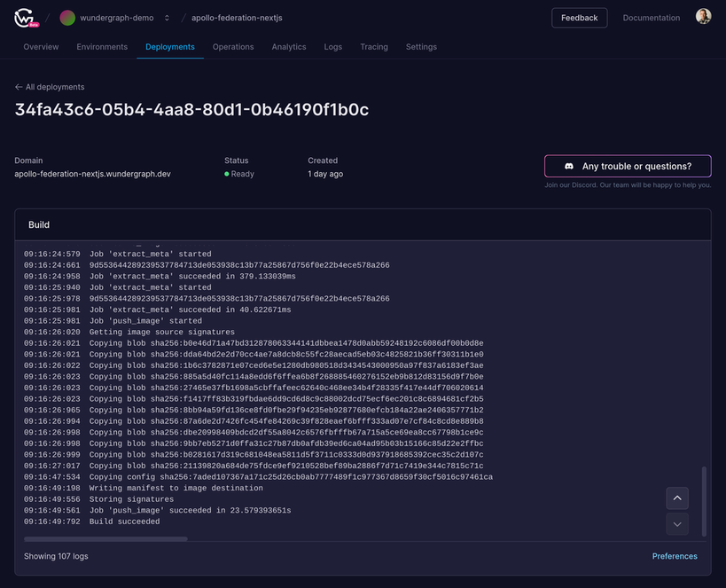Open the organization switcher chevrons
The height and width of the screenshot is (588, 726).
tap(167, 18)
